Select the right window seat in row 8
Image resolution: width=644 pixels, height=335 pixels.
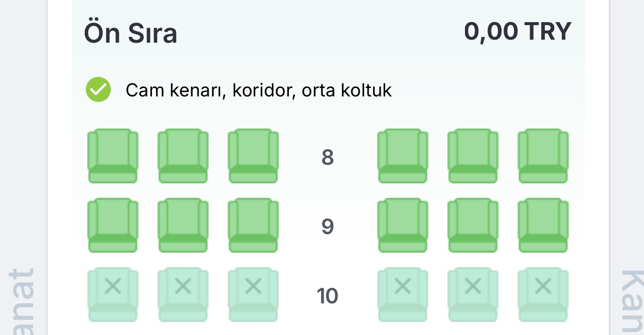point(543,156)
